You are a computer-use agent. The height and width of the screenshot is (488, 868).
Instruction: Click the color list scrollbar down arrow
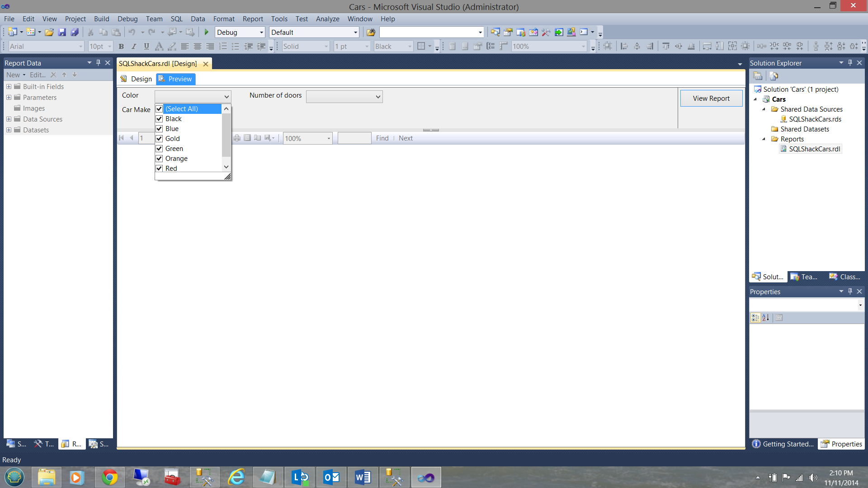click(x=226, y=167)
